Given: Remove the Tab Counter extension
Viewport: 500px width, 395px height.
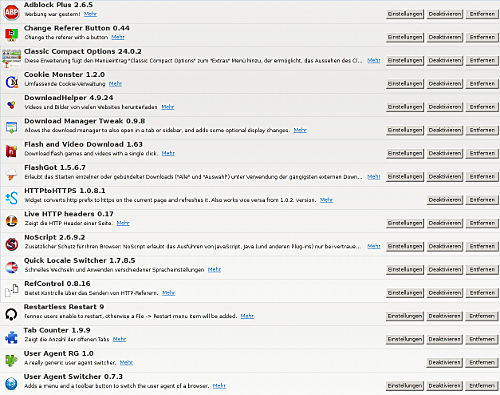Looking at the screenshot, I should tap(482, 339).
